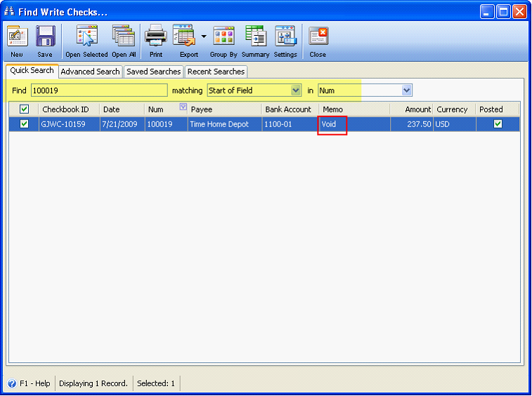Switch to the Advanced Search tab
Image resolution: width=532 pixels, height=396 pixels.
[90, 72]
